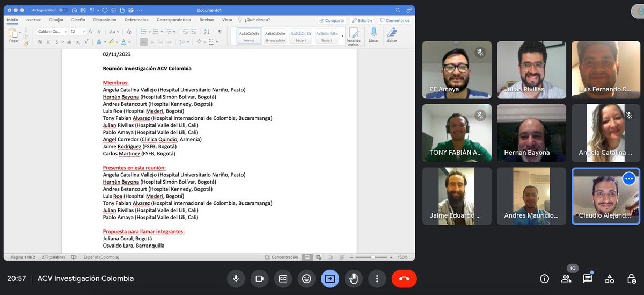Screen dimensions: 644x295
Task: Switch to the Referencias tab
Action: 136,20
